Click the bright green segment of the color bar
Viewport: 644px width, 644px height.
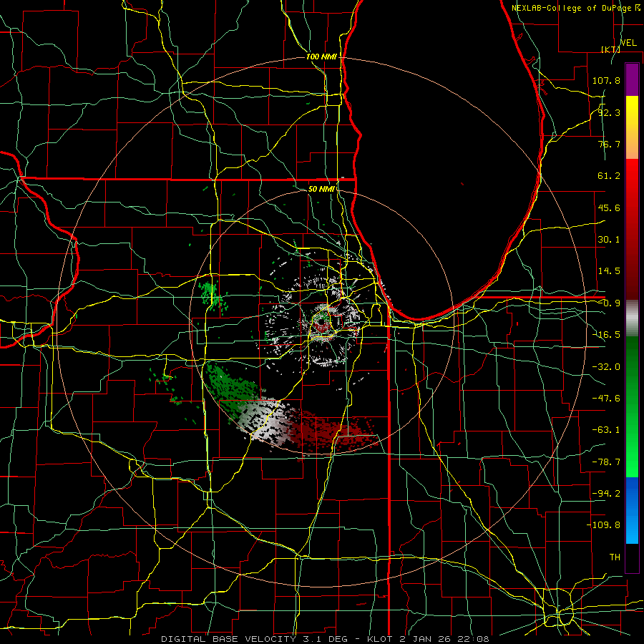click(x=632, y=452)
